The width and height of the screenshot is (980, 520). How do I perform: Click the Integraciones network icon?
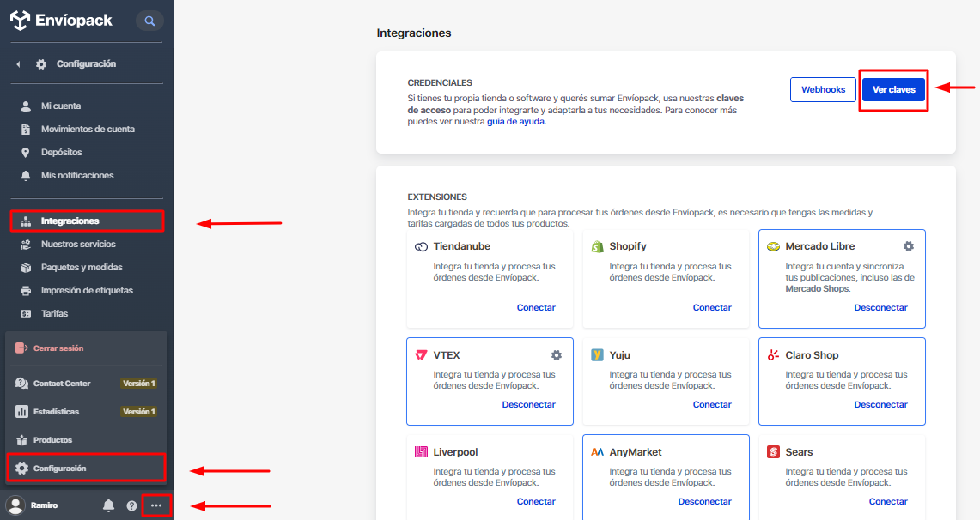[x=26, y=221]
